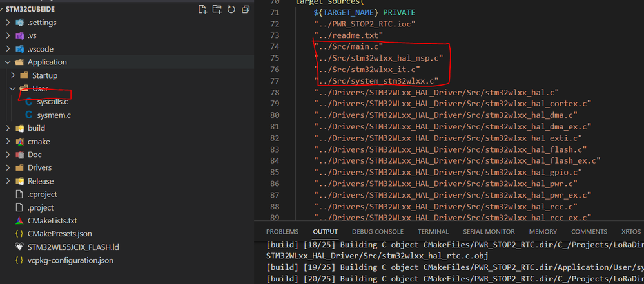Screen dimensions: 644x284
Task: Open STM32WL55JCIX_FLASH.ld linker script
Action: tap(73, 247)
